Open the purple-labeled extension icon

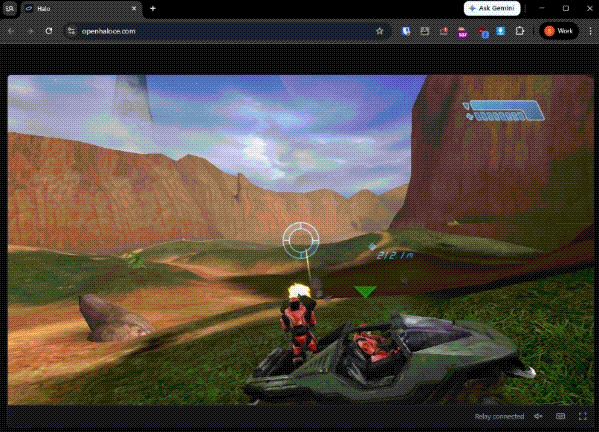point(463,32)
